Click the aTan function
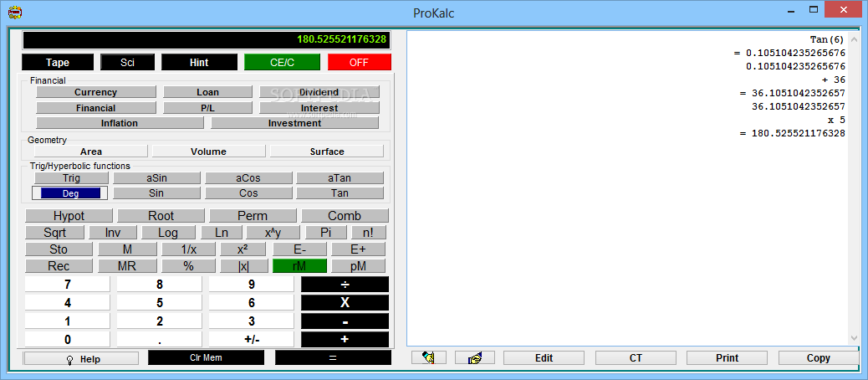Viewport: 868px width, 380px height. click(340, 177)
